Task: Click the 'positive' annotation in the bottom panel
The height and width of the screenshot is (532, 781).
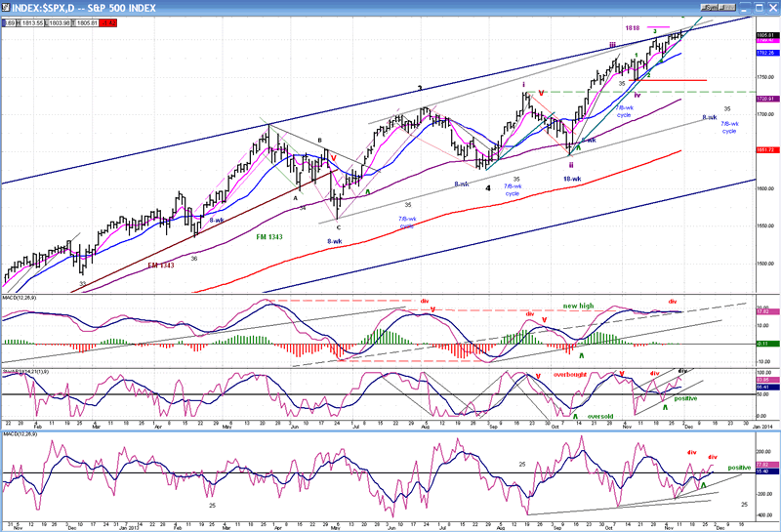Action: click(739, 468)
